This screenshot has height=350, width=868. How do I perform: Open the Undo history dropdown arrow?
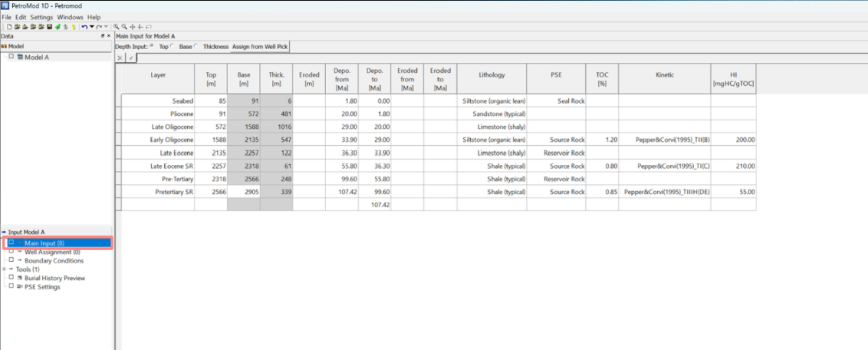pos(91,27)
